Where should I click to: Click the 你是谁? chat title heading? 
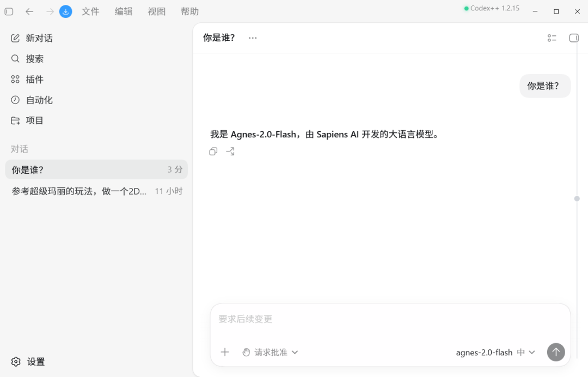tap(219, 38)
